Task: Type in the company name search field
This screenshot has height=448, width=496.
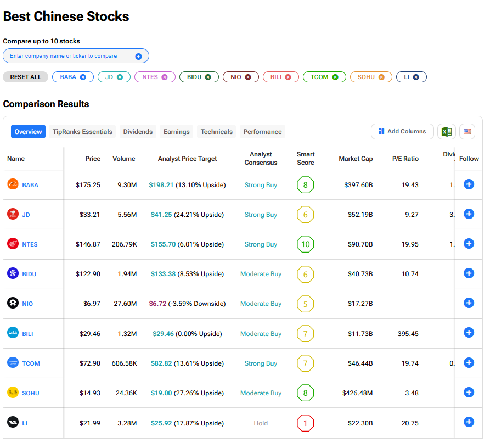Action: click(69, 56)
